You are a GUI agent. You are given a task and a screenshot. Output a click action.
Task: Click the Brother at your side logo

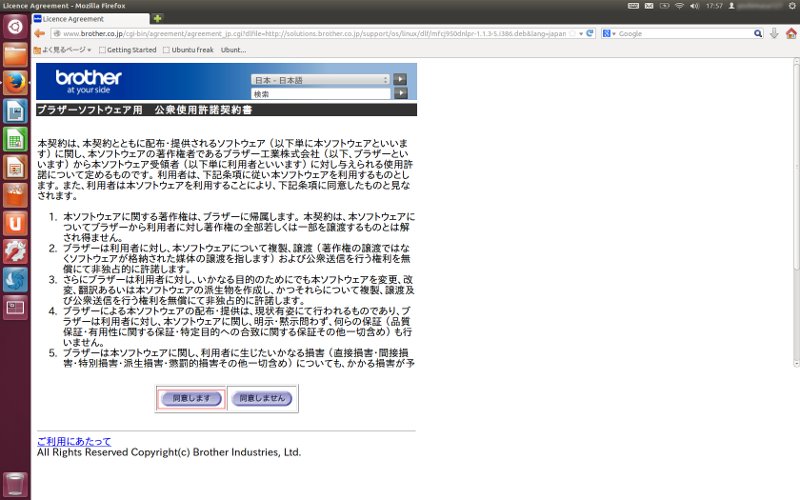point(88,82)
